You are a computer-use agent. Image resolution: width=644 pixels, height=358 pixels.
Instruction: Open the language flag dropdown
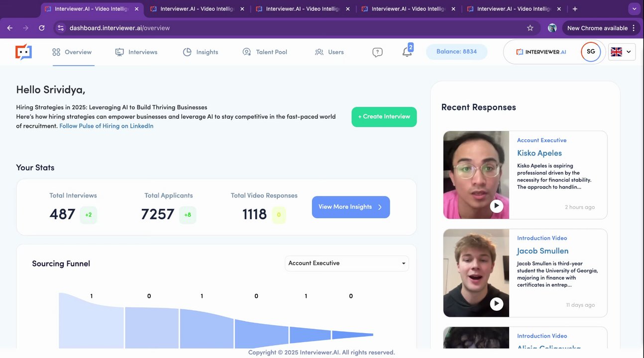(622, 52)
